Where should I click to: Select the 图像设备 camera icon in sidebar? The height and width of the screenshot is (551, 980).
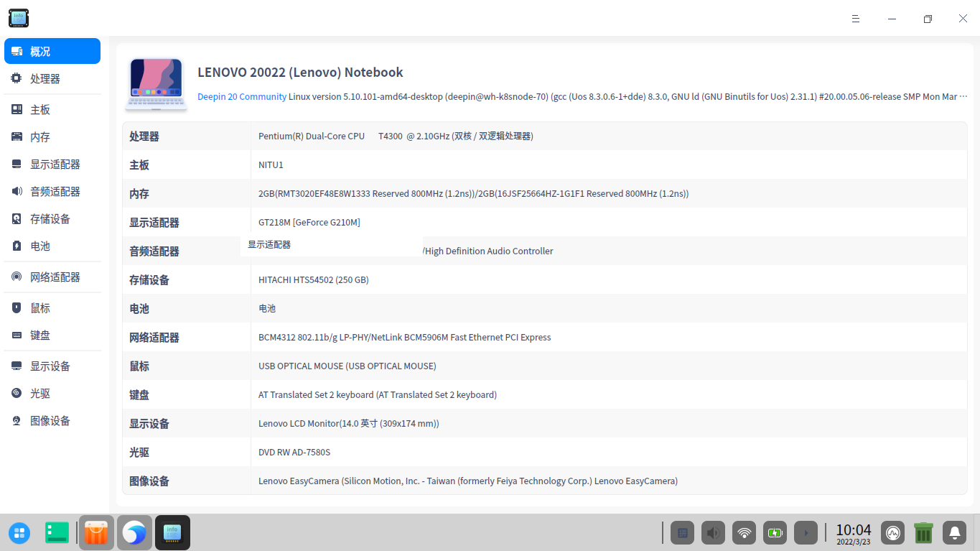(17, 420)
